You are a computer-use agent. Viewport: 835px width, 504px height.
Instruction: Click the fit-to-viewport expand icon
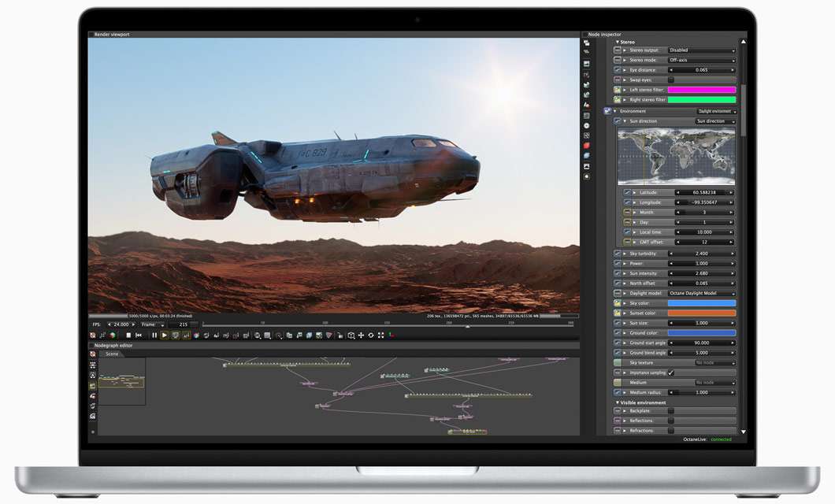[x=381, y=334]
